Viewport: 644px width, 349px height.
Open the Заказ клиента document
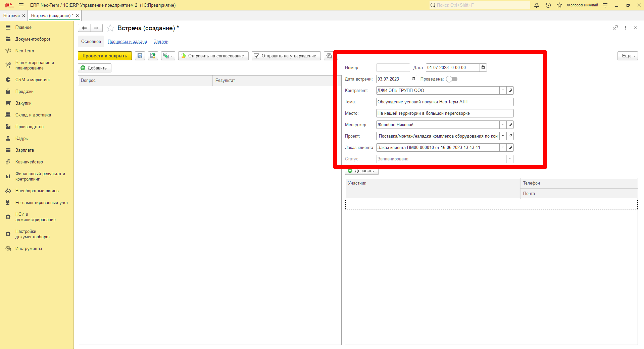tap(510, 147)
